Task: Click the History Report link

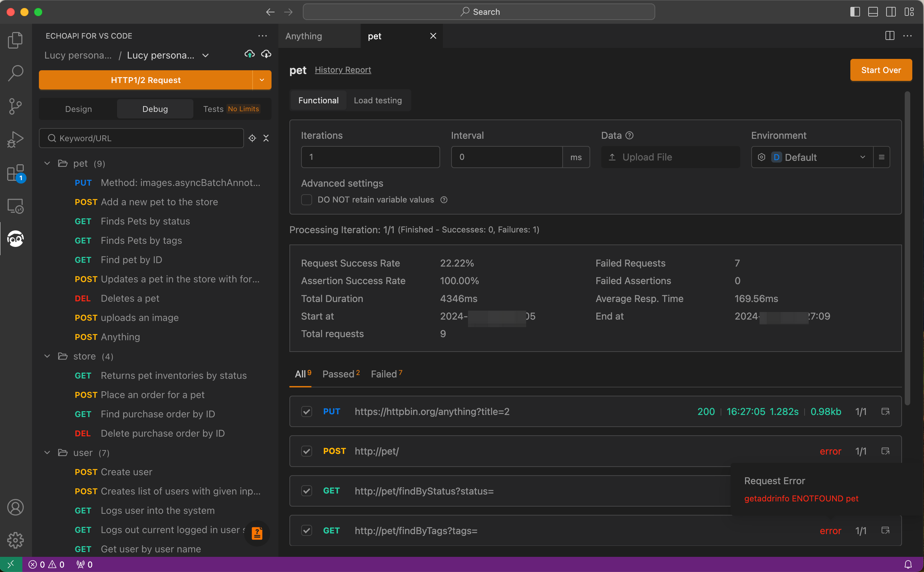Action: [x=342, y=69]
